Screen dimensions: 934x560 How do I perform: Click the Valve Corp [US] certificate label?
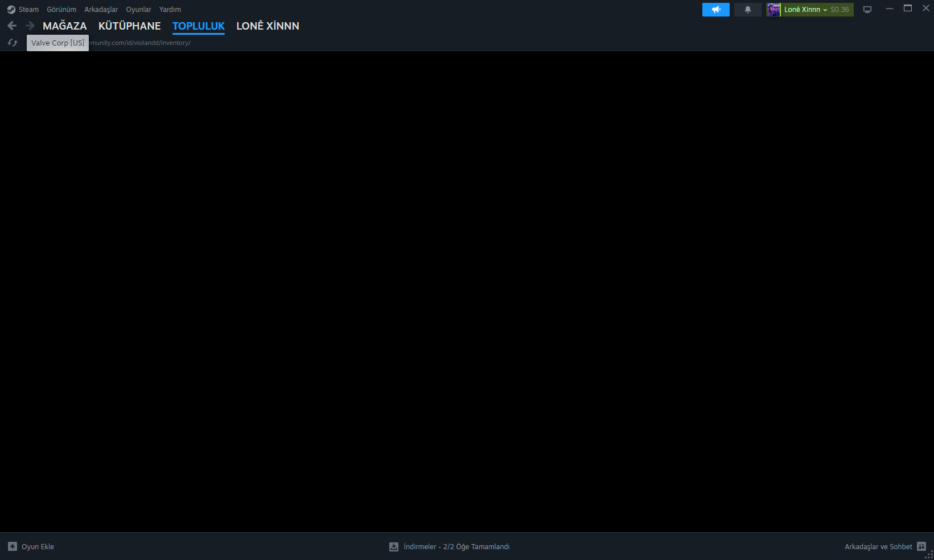point(57,43)
